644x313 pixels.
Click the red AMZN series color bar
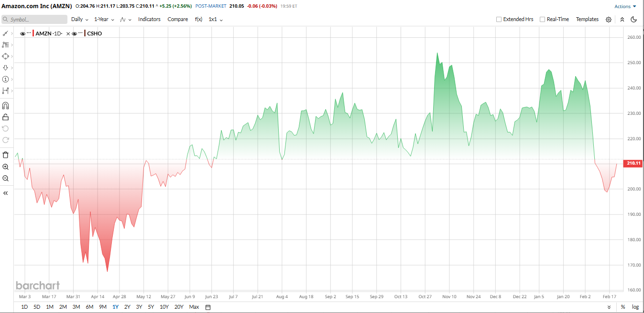tap(33, 34)
